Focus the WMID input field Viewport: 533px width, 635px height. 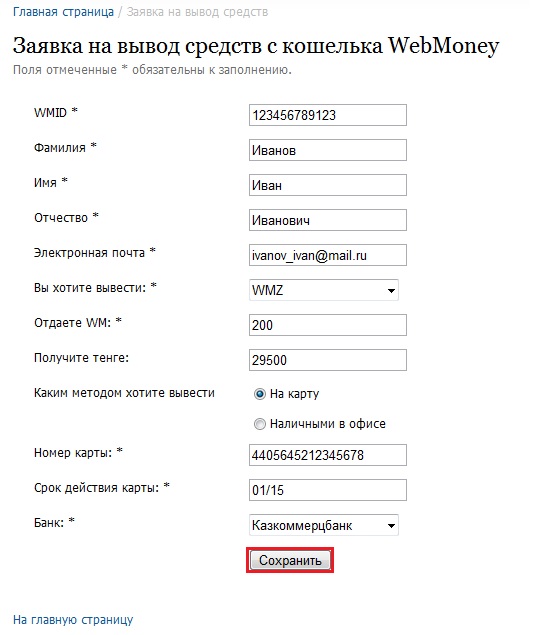tap(328, 115)
